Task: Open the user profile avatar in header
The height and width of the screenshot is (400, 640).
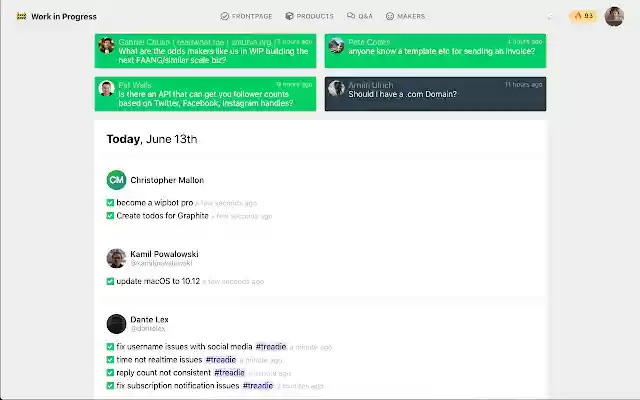Action: click(614, 16)
